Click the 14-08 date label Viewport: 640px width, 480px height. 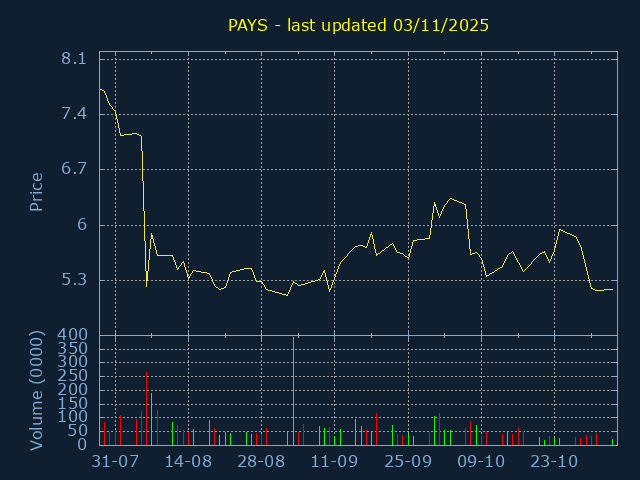(188, 462)
